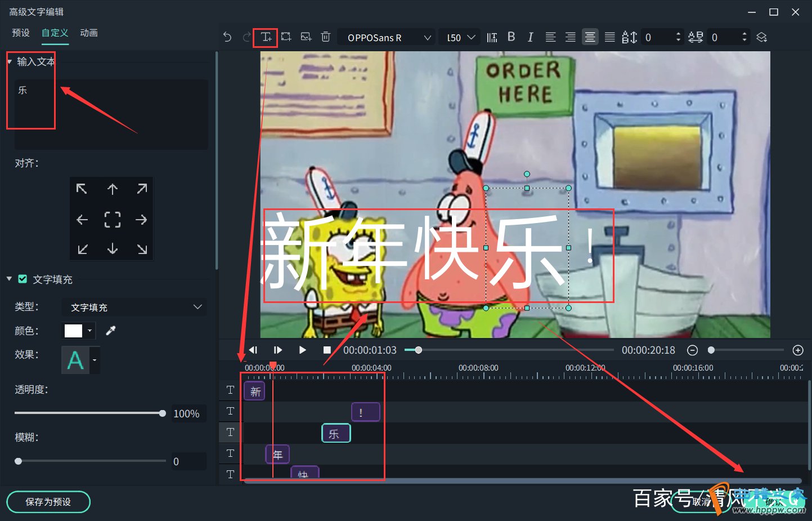Click the 保存为预设 button
This screenshot has height=521, width=812.
pos(48,502)
